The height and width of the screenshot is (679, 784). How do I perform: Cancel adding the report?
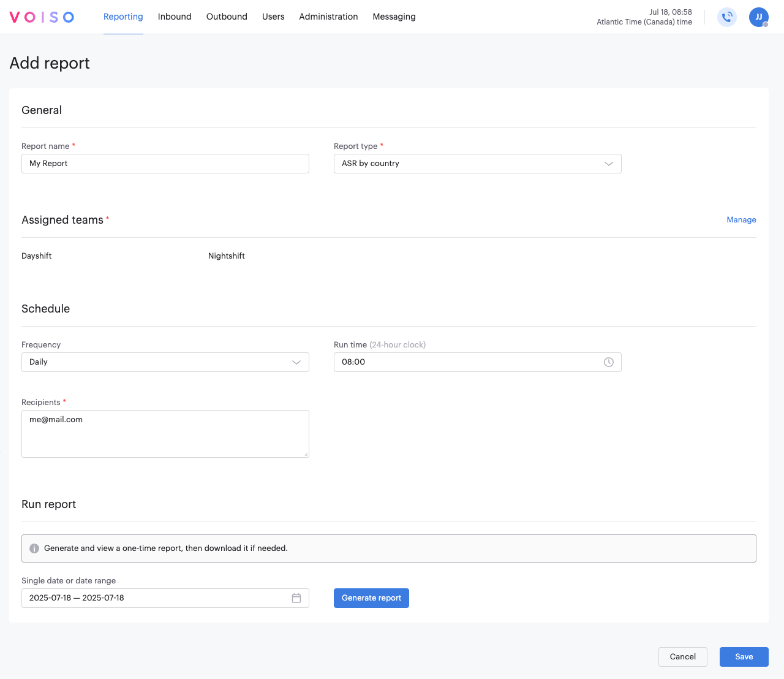tap(683, 657)
